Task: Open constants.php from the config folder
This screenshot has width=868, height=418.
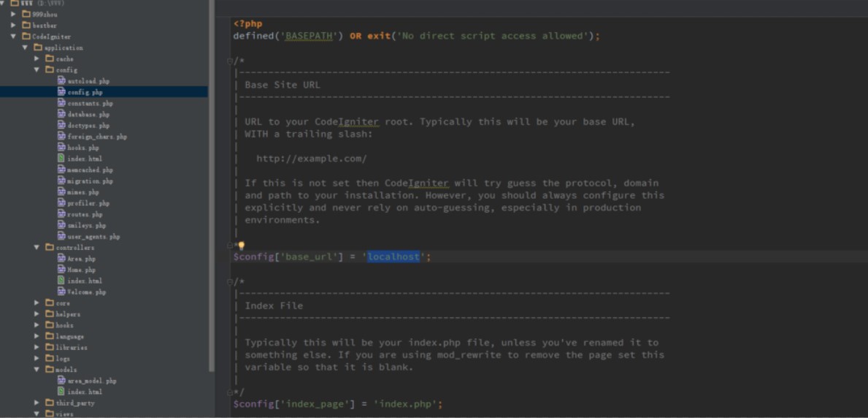Action: pyautogui.click(x=90, y=103)
